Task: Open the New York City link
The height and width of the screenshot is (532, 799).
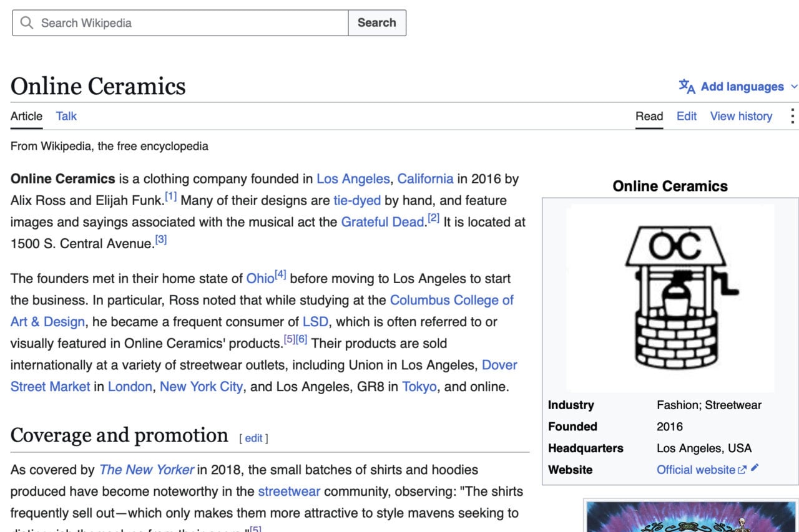Action: [201, 387]
